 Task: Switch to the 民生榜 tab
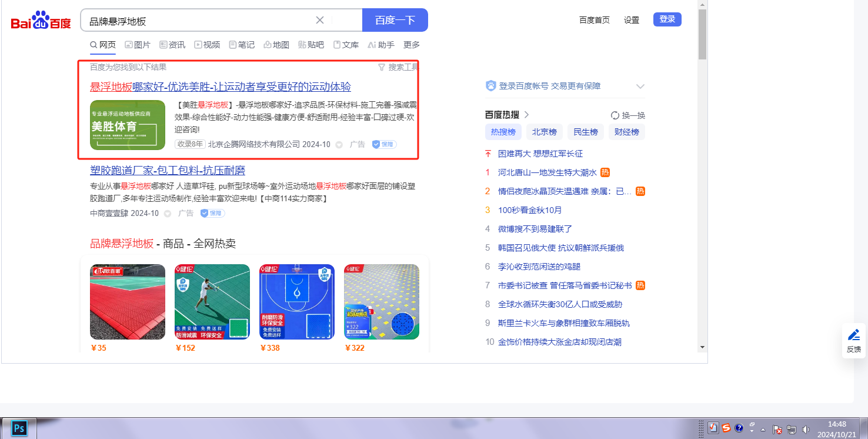586,132
